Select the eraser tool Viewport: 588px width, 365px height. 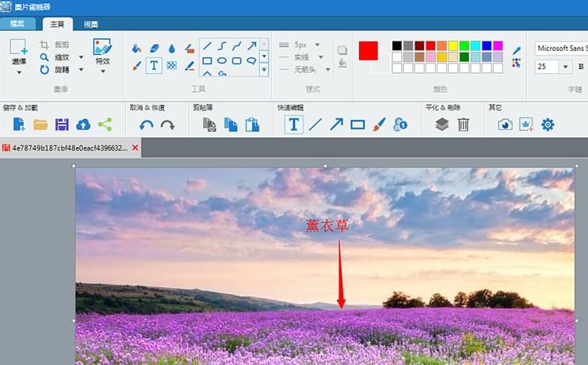coord(154,48)
